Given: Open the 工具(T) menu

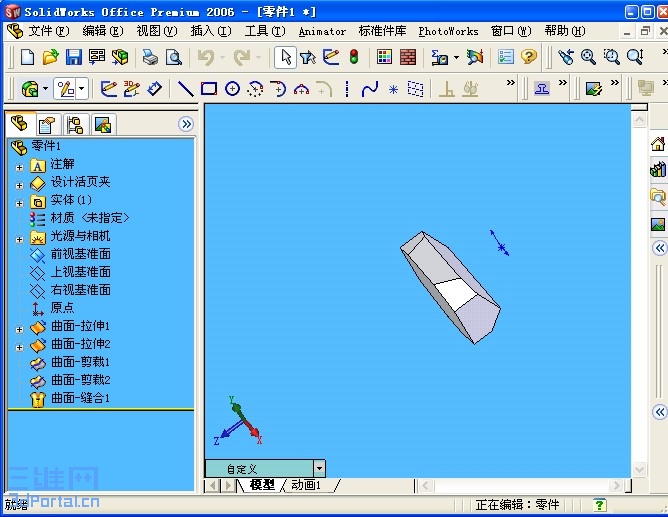Looking at the screenshot, I should point(265,31).
